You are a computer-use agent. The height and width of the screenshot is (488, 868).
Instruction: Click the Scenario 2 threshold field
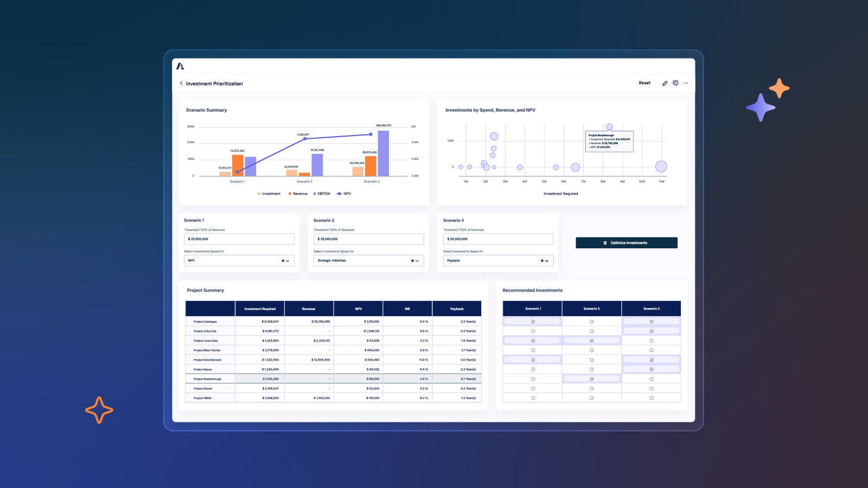368,239
